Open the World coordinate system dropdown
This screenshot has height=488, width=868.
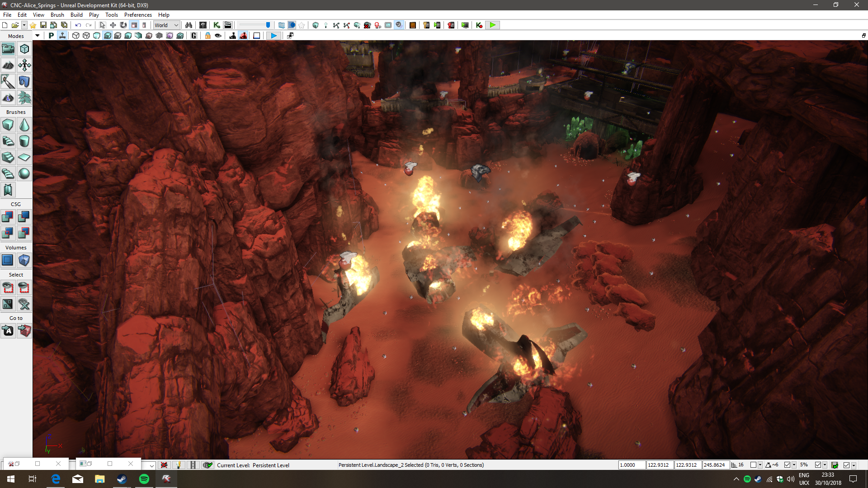pyautogui.click(x=167, y=25)
